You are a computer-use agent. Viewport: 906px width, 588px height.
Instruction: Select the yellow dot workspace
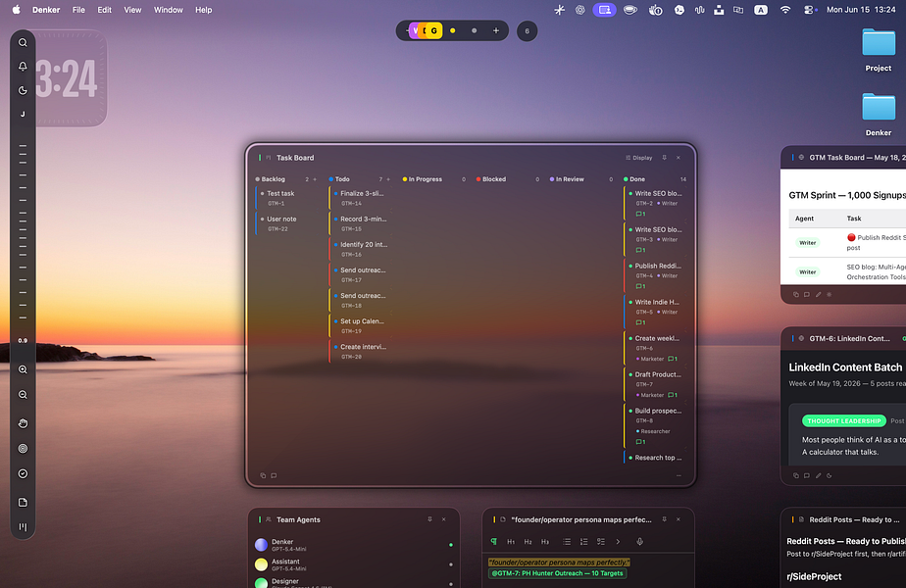[452, 30]
